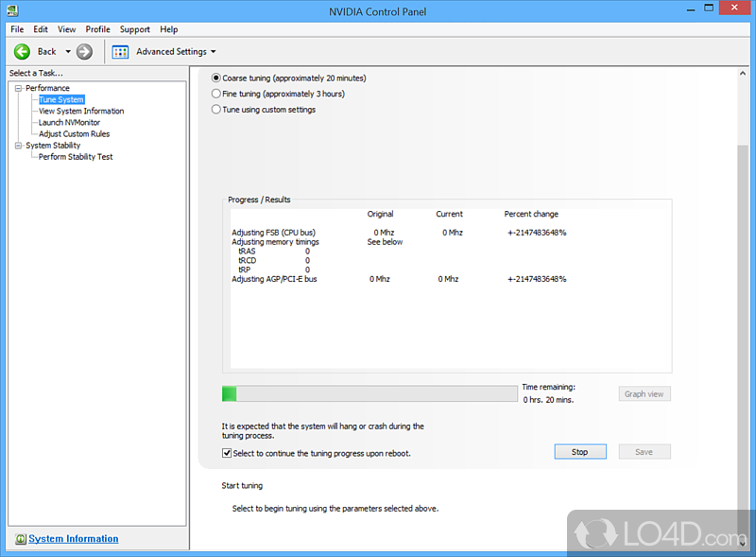Open the Profile menu
756x557 pixels.
click(98, 29)
